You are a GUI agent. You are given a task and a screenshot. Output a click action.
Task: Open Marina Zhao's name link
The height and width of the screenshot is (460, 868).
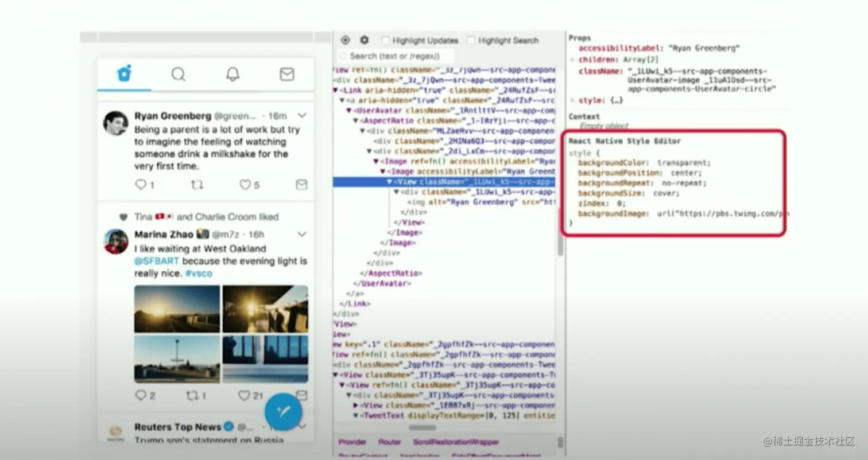click(164, 234)
